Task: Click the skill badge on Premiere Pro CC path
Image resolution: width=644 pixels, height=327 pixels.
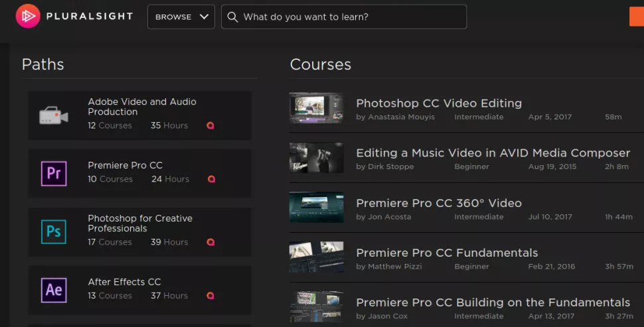Action: 211,179
